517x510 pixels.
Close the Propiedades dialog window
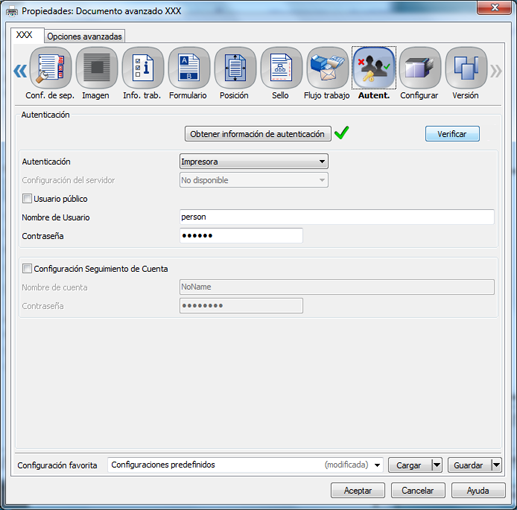click(495, 8)
